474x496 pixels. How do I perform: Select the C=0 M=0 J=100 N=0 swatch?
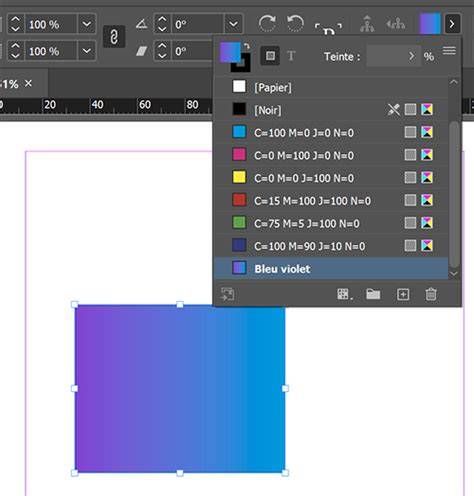pos(331,178)
